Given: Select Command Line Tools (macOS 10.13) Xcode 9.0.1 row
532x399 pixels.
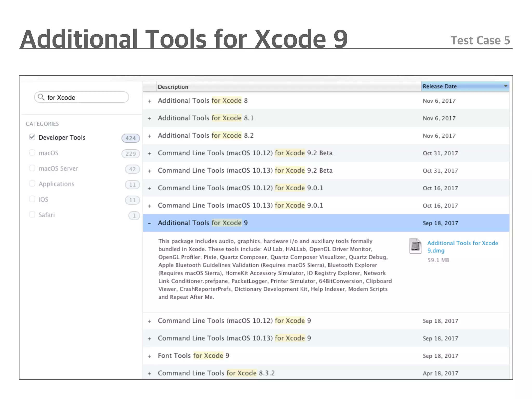Looking at the screenshot, I should pyautogui.click(x=240, y=205).
